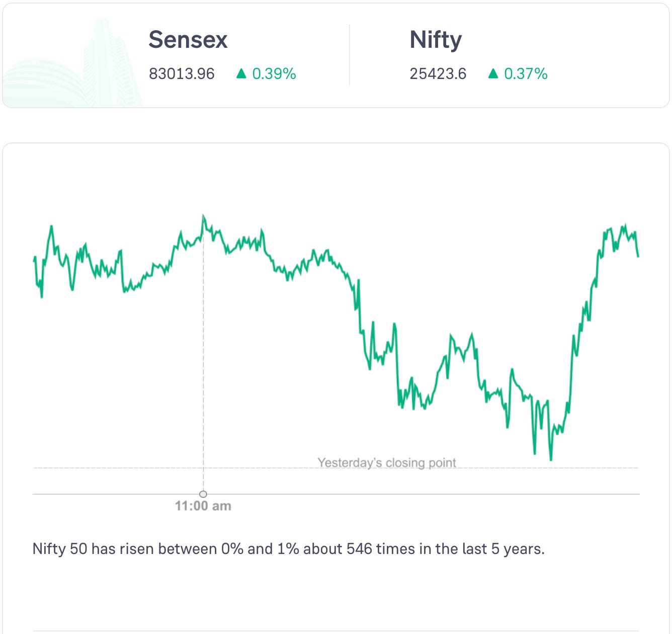Open the Nifty heading
Image resolution: width=672 pixels, height=634 pixels.
point(436,40)
